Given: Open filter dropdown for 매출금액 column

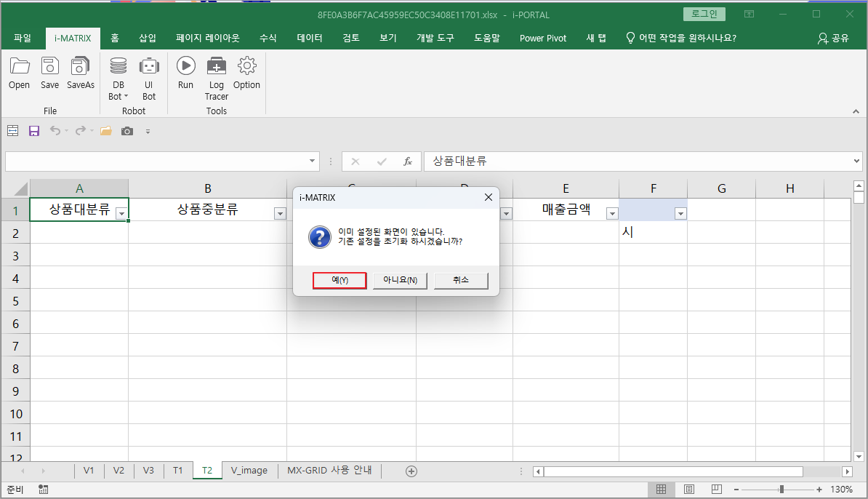Looking at the screenshot, I should 611,213.
